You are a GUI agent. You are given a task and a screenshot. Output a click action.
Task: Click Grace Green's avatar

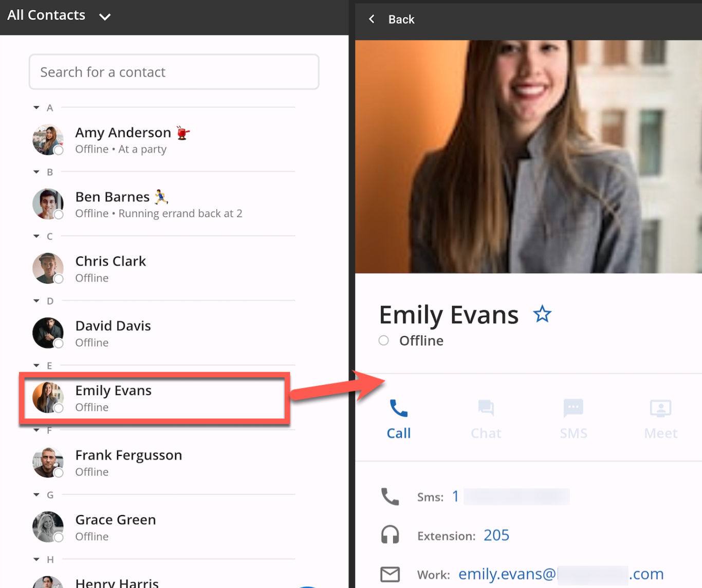[x=48, y=527]
